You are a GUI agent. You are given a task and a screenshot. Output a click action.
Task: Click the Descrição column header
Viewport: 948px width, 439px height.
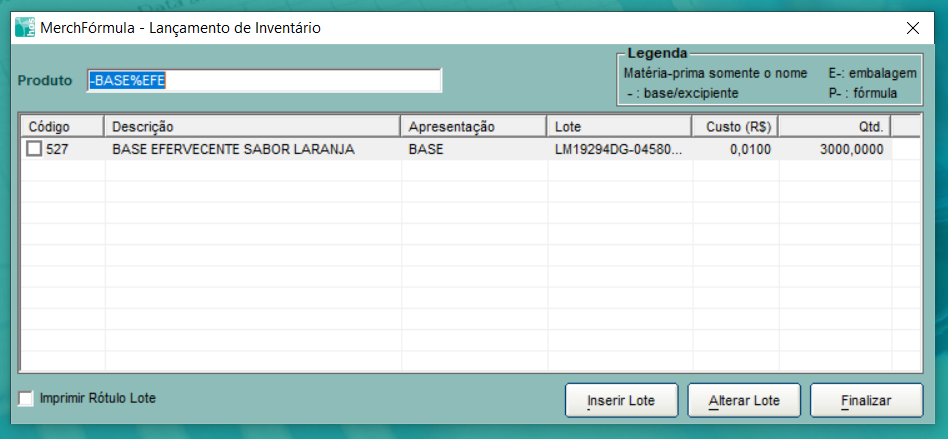[x=252, y=127]
